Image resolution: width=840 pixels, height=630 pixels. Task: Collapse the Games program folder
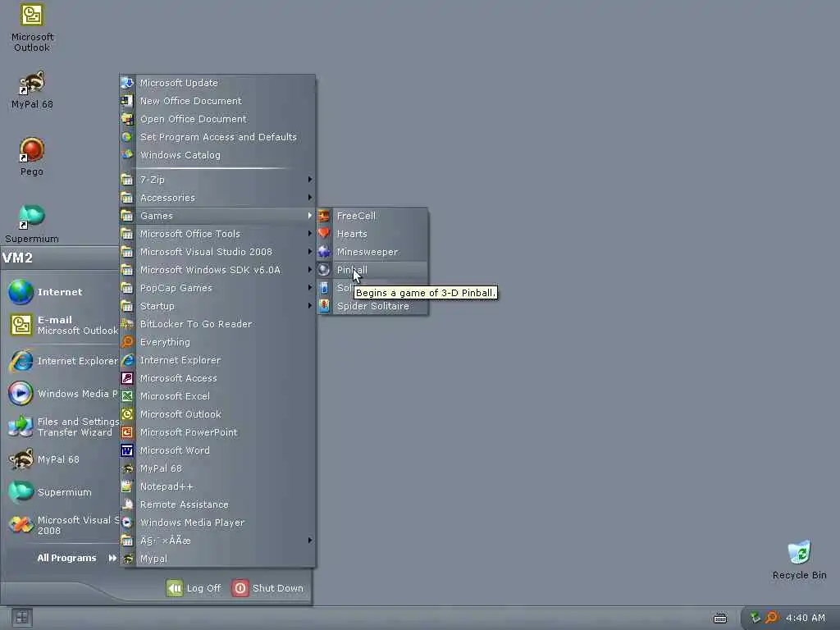(217, 216)
